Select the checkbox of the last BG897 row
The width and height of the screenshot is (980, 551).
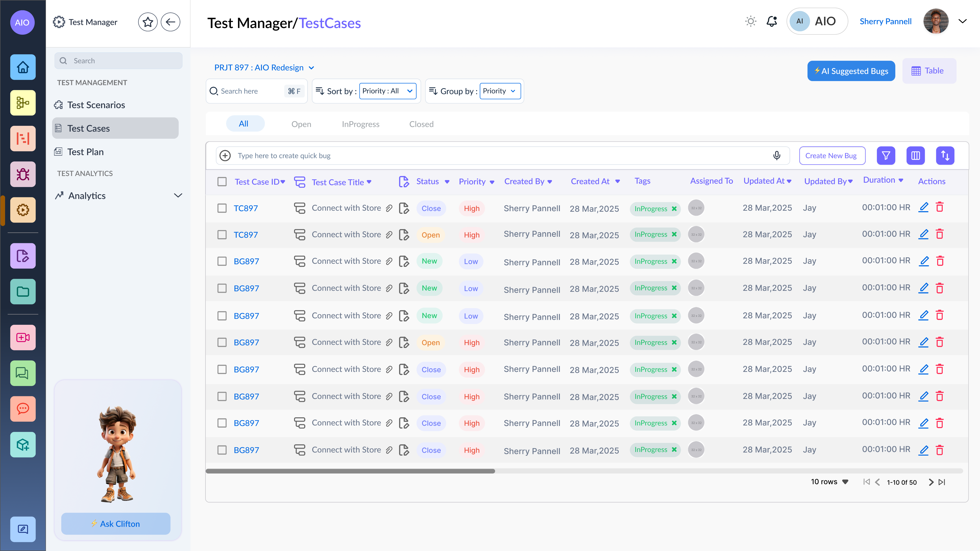click(x=222, y=450)
